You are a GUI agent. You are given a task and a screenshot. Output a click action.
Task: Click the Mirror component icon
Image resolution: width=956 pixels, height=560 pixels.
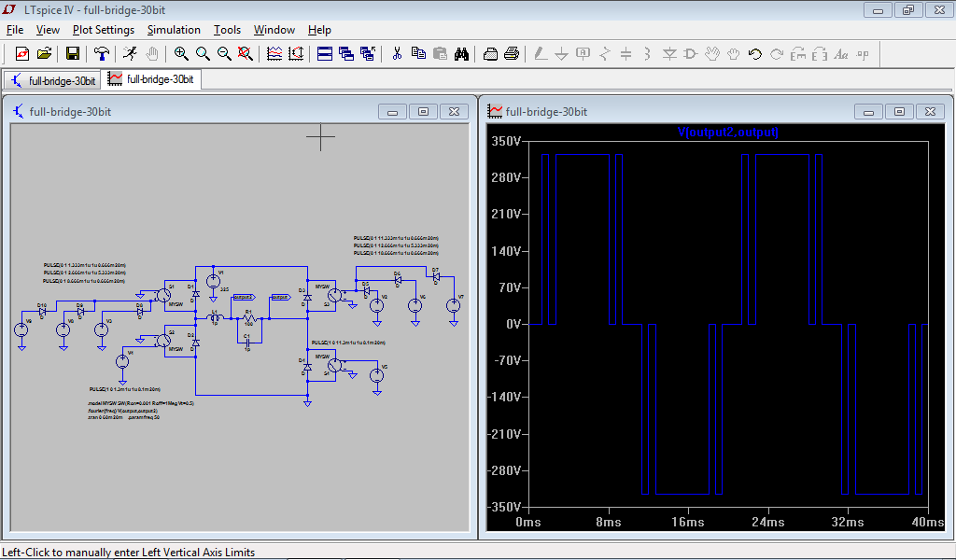820,53
